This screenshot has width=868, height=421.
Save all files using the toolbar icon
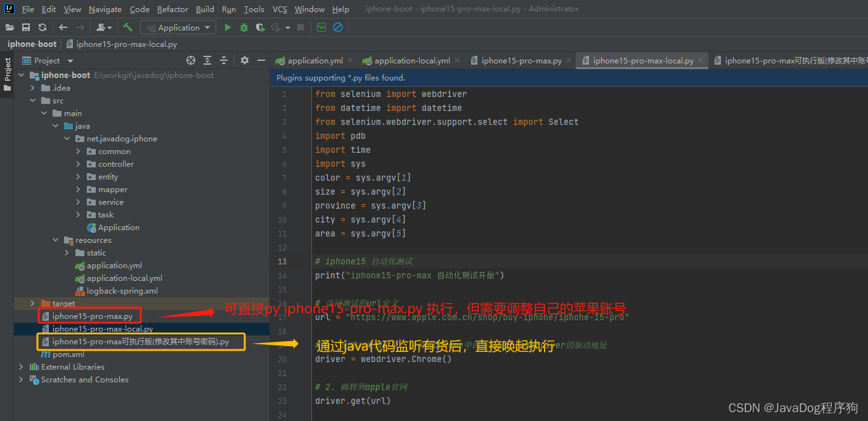(x=25, y=27)
